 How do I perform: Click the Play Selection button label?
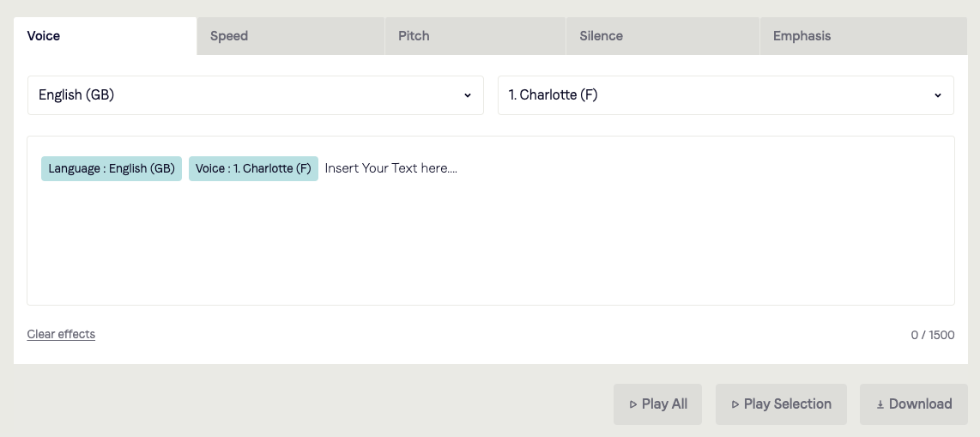click(788, 404)
